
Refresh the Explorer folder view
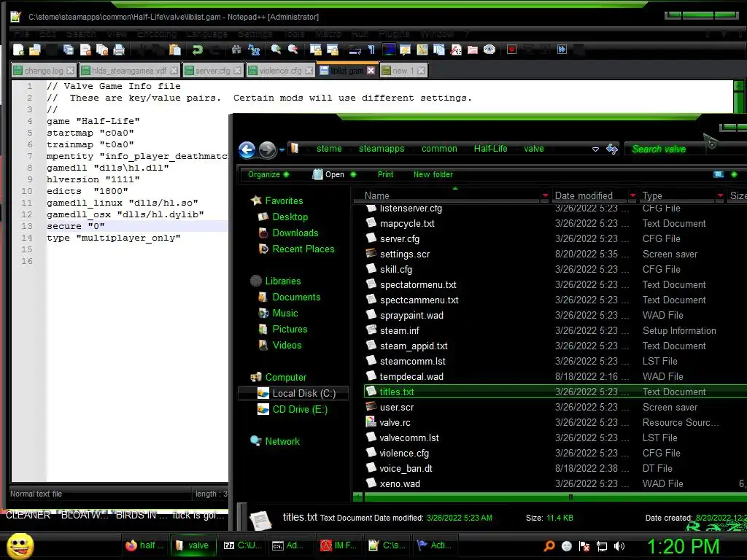[612, 149]
